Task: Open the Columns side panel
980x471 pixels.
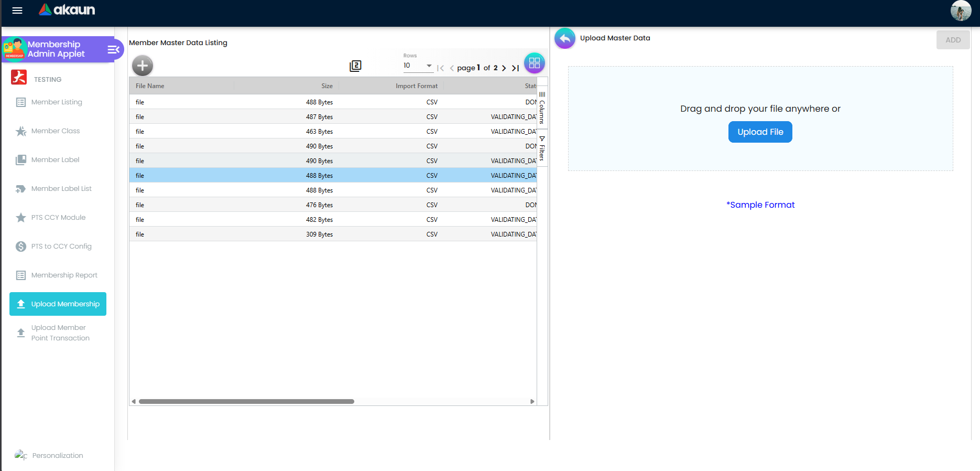Action: [x=542, y=108]
